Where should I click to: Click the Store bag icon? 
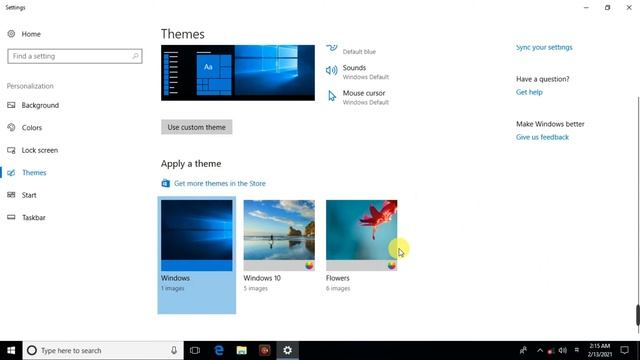[165, 183]
